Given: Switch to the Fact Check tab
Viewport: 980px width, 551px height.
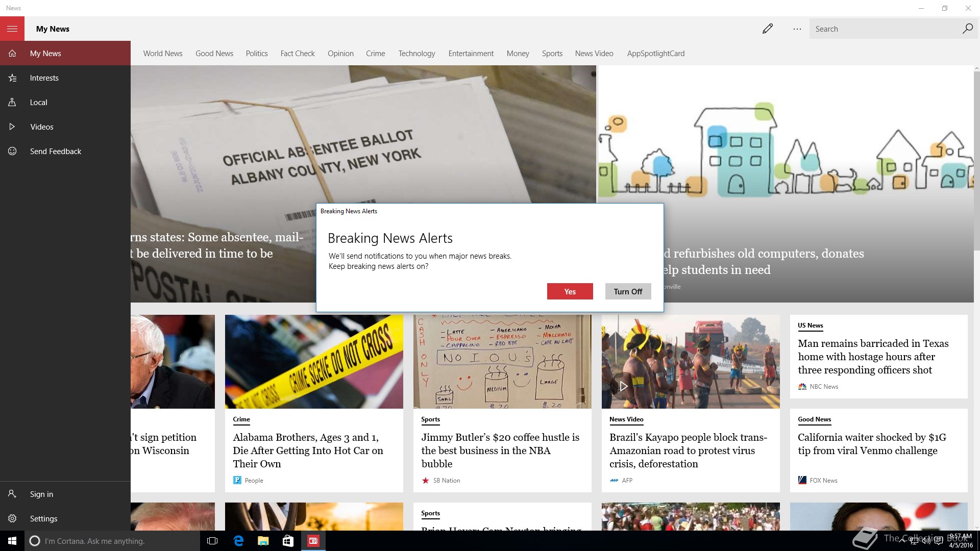Looking at the screenshot, I should coord(298,53).
